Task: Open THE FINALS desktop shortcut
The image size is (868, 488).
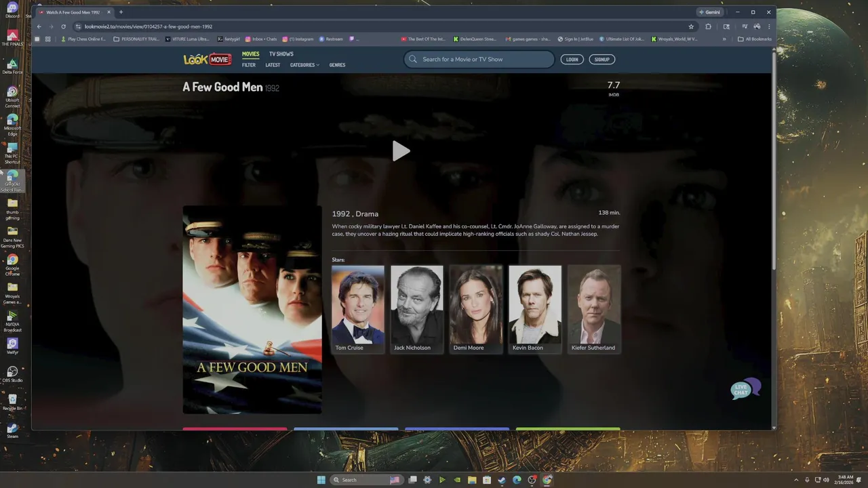Action: tap(12, 38)
